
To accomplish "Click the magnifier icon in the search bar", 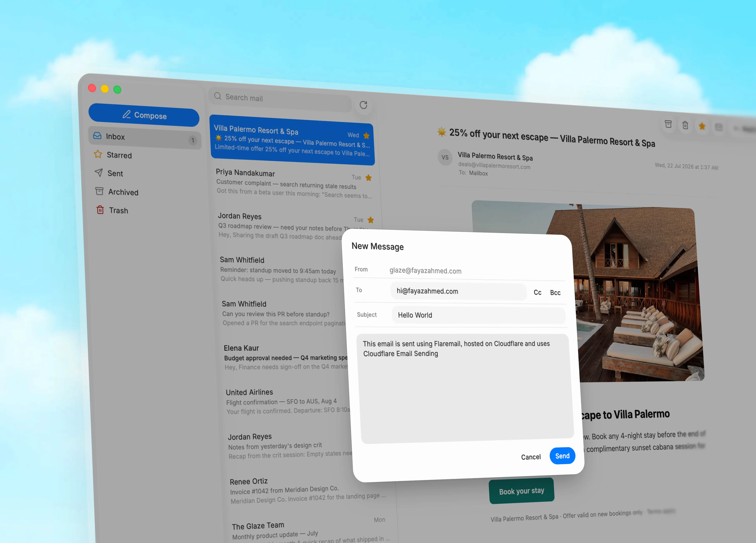I will coord(218,96).
